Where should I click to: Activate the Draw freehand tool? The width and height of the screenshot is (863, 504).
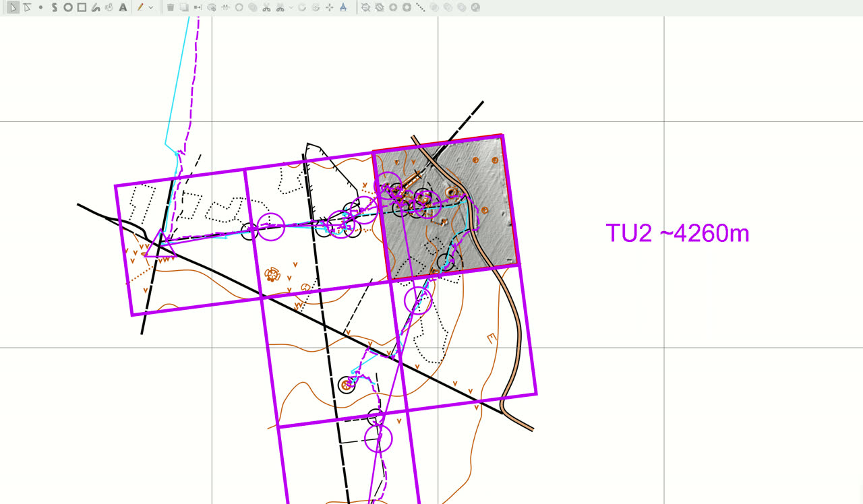[95, 7]
